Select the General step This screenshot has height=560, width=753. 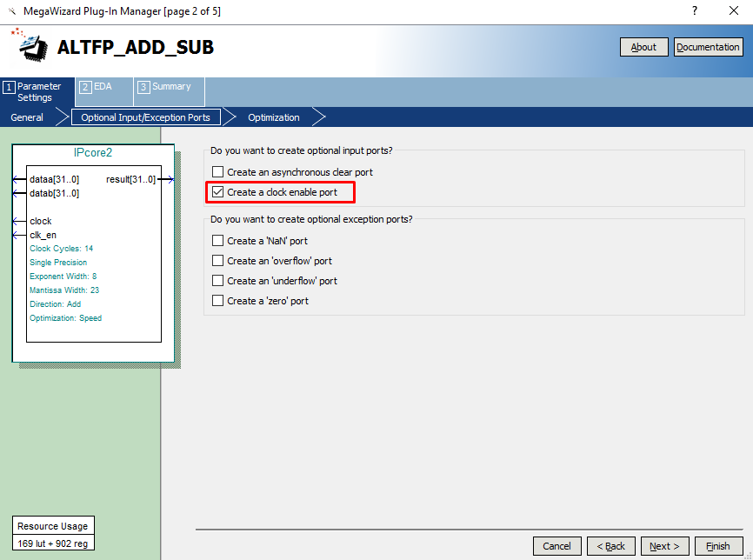tap(27, 117)
